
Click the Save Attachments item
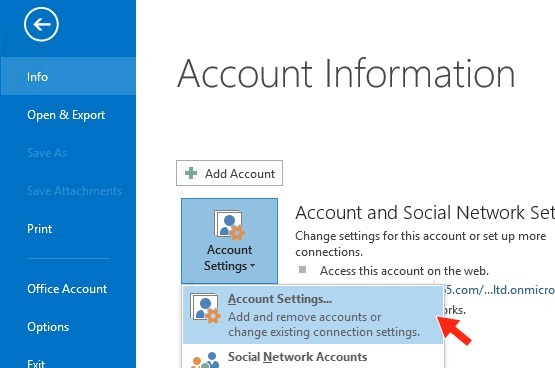[74, 191]
